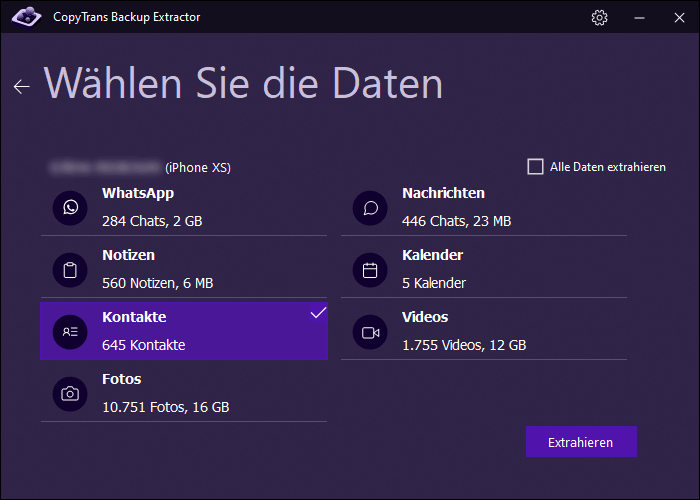Click the Kalender calendar icon
700x500 pixels.
[370, 270]
